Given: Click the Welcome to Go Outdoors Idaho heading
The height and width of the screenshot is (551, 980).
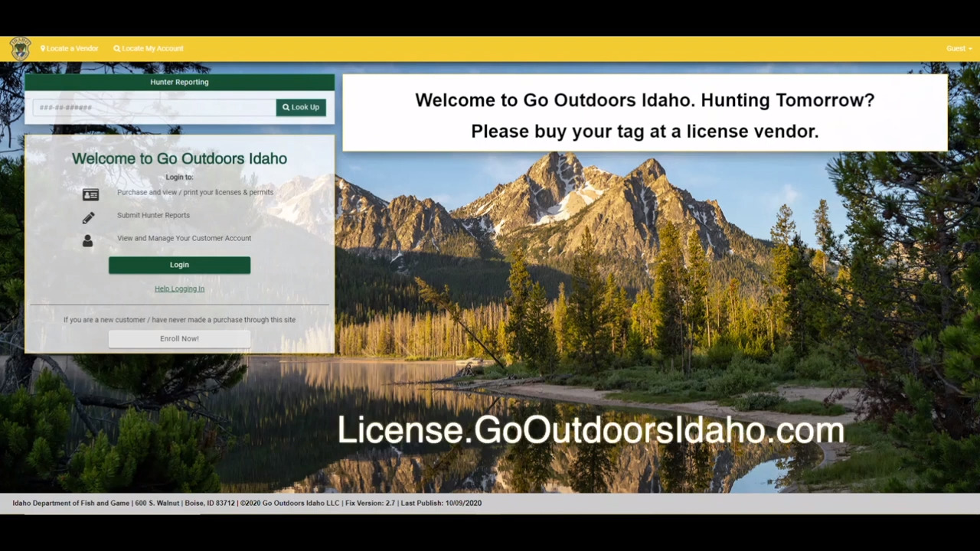Looking at the screenshot, I should point(179,158).
